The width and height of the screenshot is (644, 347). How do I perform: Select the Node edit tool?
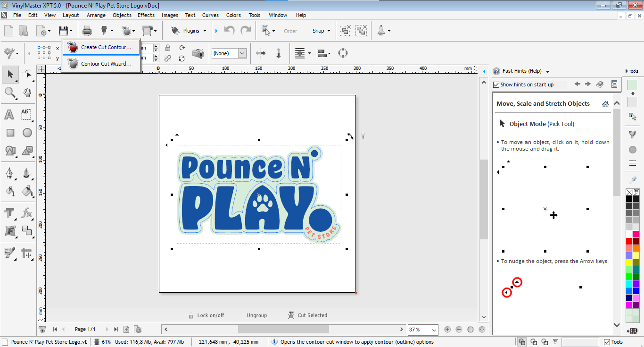pos(27,74)
